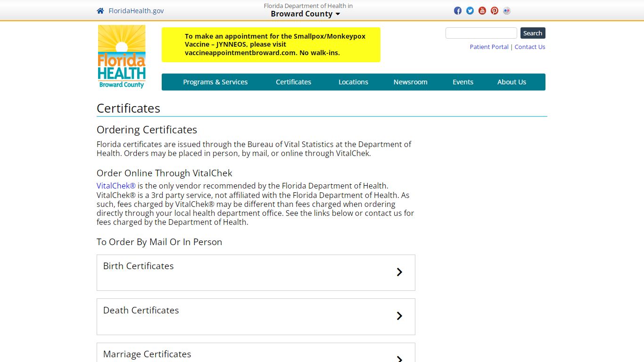
Task: Open Programs & Services menu
Action: click(215, 82)
